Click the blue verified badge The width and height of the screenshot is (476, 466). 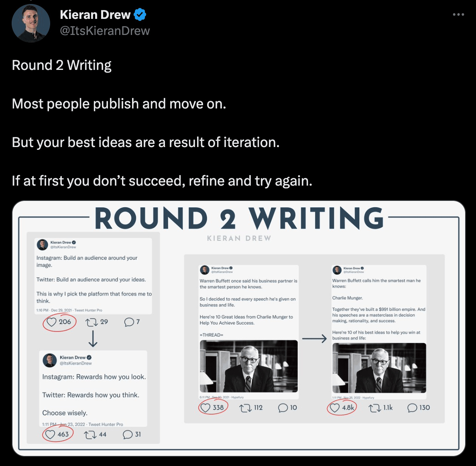[140, 14]
